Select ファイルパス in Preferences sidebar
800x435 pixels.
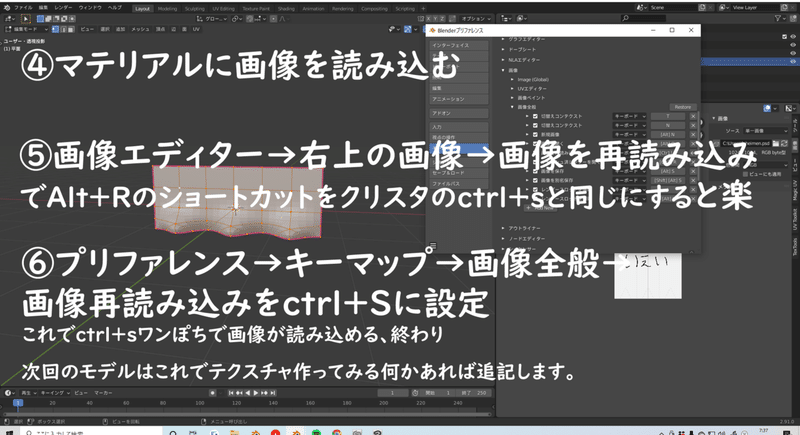(459, 184)
